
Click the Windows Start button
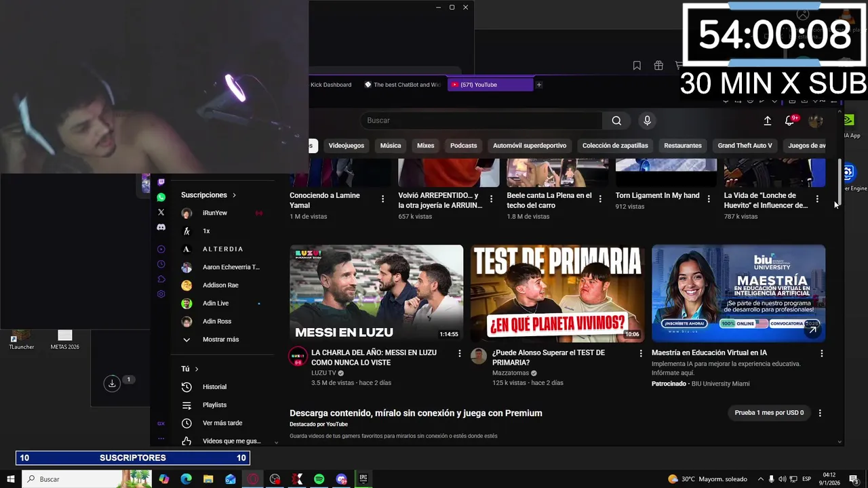click(12, 479)
